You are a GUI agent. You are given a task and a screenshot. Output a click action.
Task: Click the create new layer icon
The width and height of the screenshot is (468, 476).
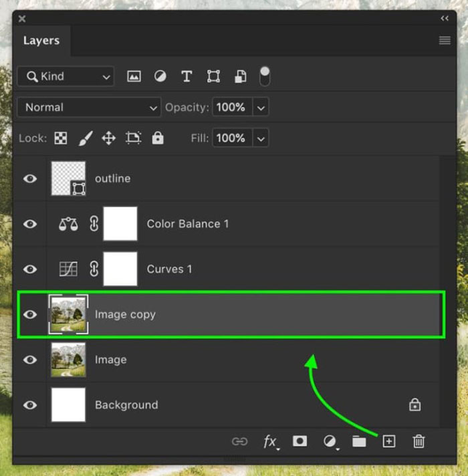pos(388,441)
